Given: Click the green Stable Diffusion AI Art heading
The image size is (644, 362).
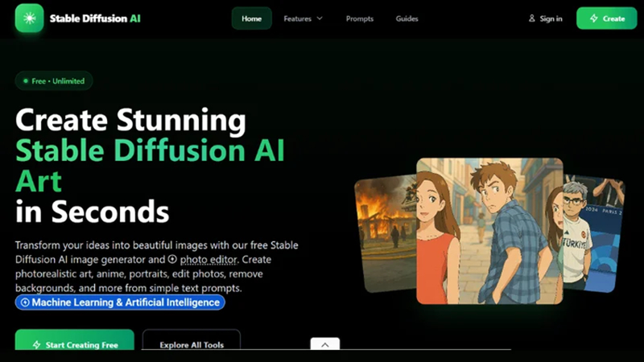Looking at the screenshot, I should click(x=150, y=166).
